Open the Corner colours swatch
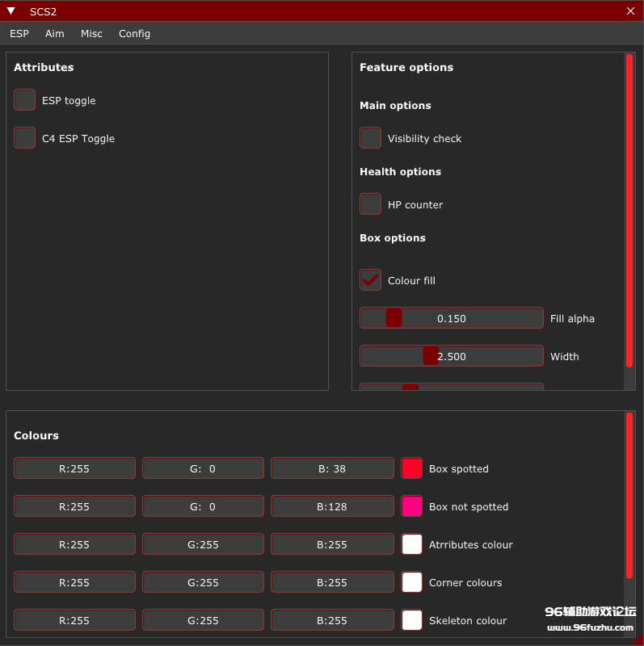This screenshot has width=644, height=646. [x=412, y=582]
